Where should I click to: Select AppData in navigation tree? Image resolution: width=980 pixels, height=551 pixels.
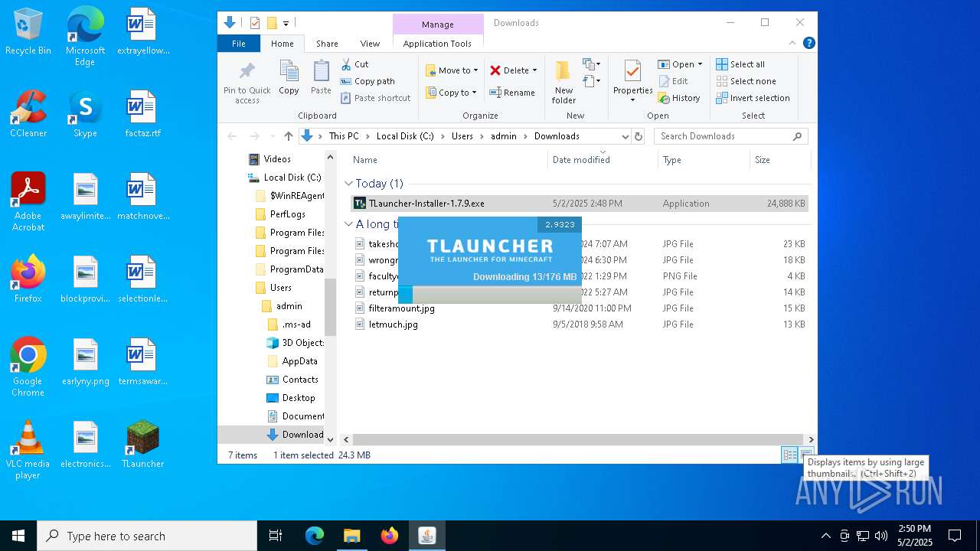(299, 361)
